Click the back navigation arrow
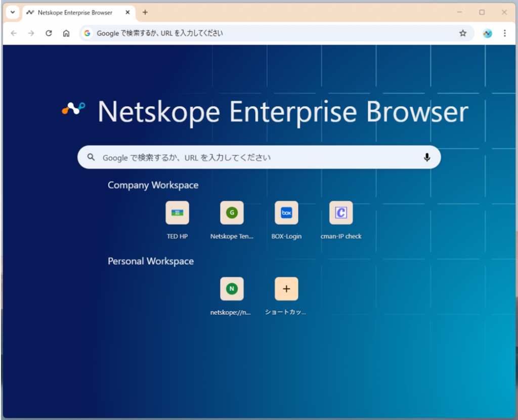 pyautogui.click(x=14, y=33)
